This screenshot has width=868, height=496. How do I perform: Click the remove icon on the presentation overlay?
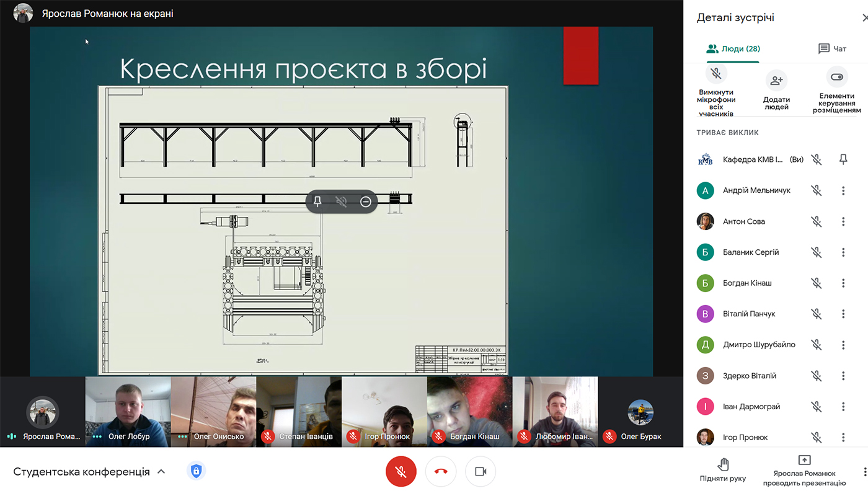pyautogui.click(x=366, y=201)
